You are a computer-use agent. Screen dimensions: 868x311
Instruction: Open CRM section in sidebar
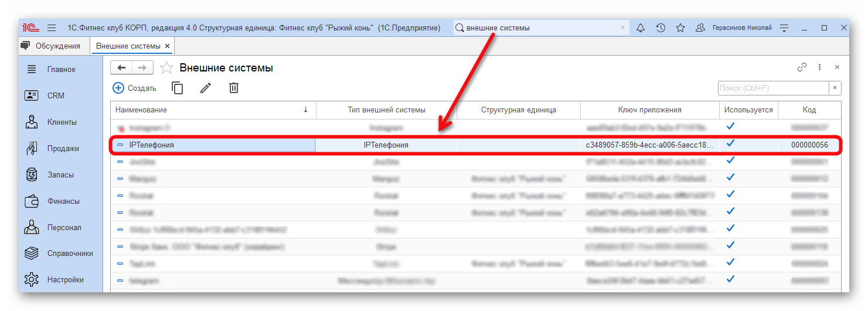(x=56, y=95)
